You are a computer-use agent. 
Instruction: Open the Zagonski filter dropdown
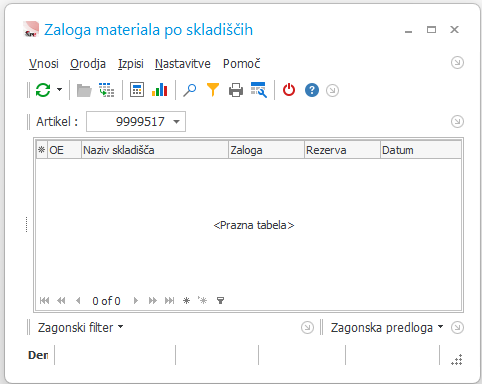click(x=80, y=327)
